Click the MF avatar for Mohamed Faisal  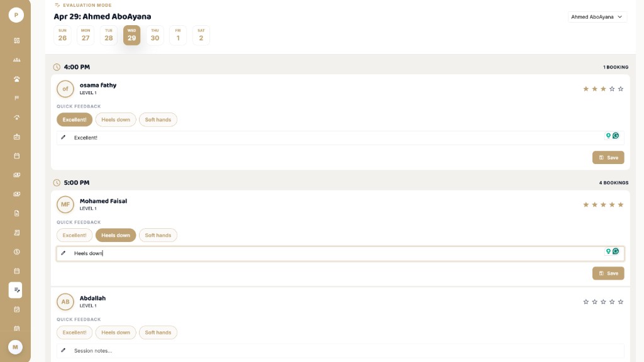point(65,205)
